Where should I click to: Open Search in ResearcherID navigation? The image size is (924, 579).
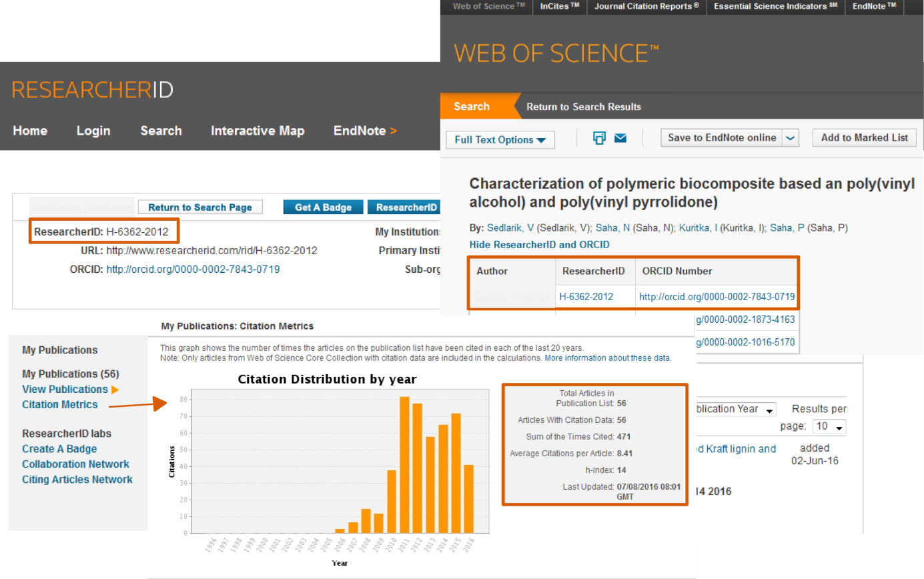(161, 131)
